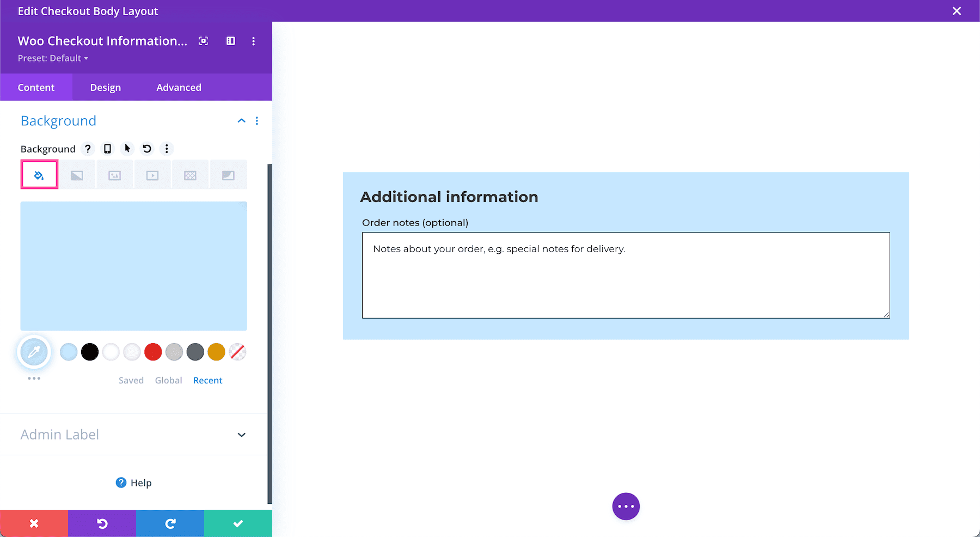Show Saved color palette
The height and width of the screenshot is (537, 980).
click(x=131, y=380)
